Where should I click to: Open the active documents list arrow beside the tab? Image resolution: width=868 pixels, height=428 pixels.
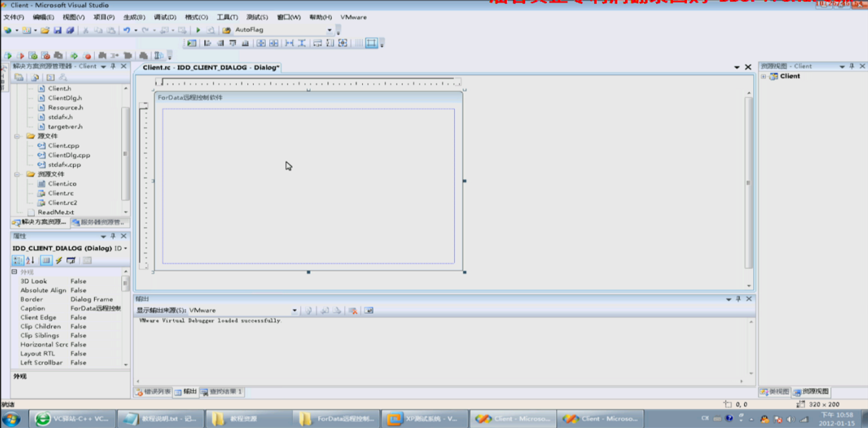pyautogui.click(x=737, y=67)
